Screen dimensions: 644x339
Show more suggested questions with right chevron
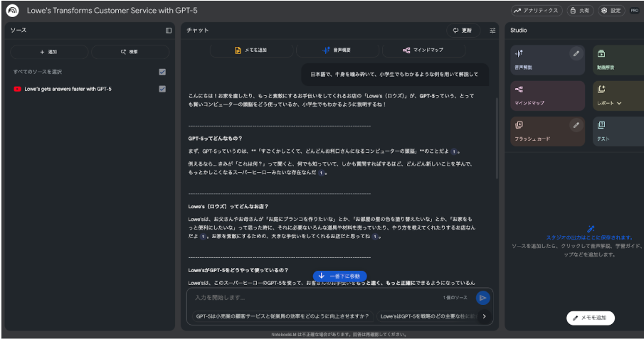point(484,316)
